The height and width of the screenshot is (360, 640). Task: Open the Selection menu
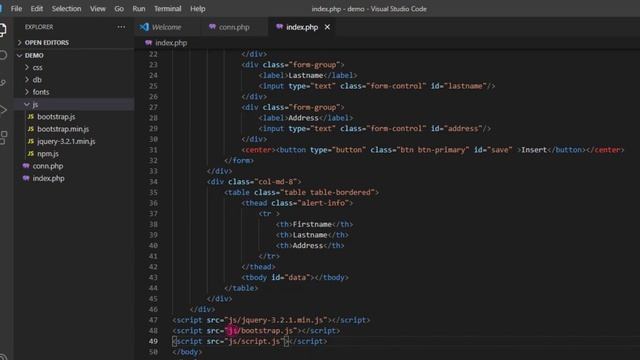click(66, 9)
